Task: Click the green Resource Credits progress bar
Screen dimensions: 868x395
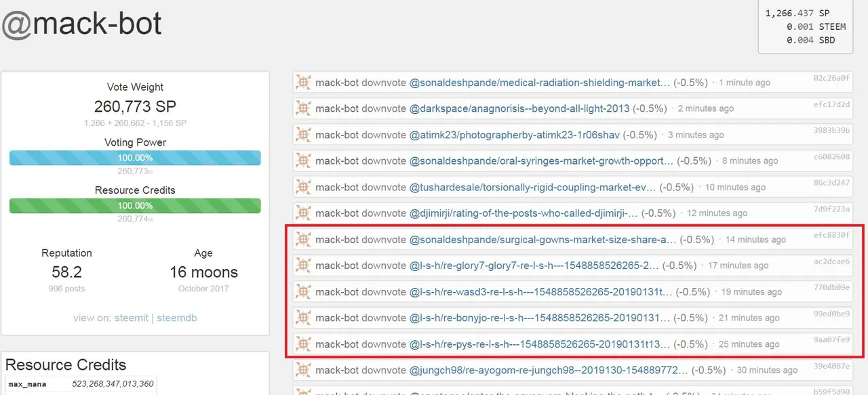Action: click(135, 205)
